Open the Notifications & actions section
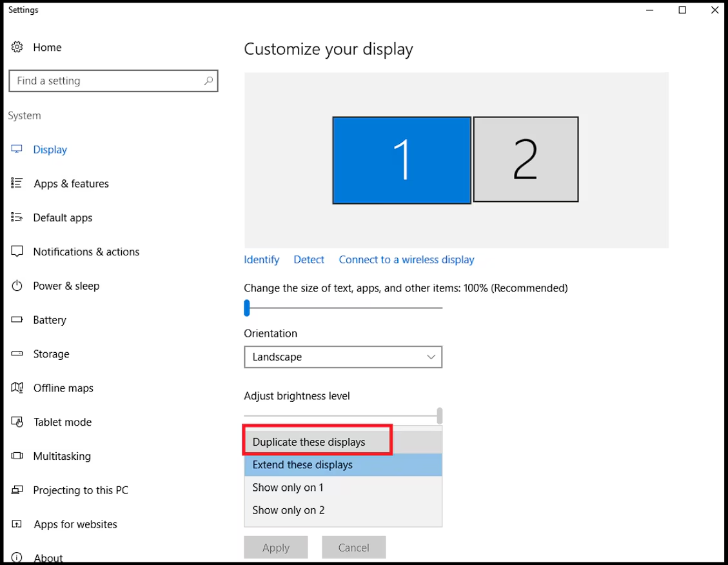Screen dimensions: 728x565 [x=86, y=252]
